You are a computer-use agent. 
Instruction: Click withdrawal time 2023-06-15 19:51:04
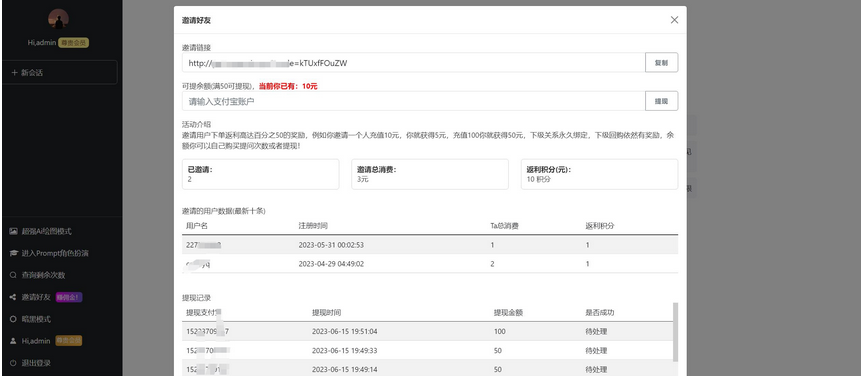point(345,332)
